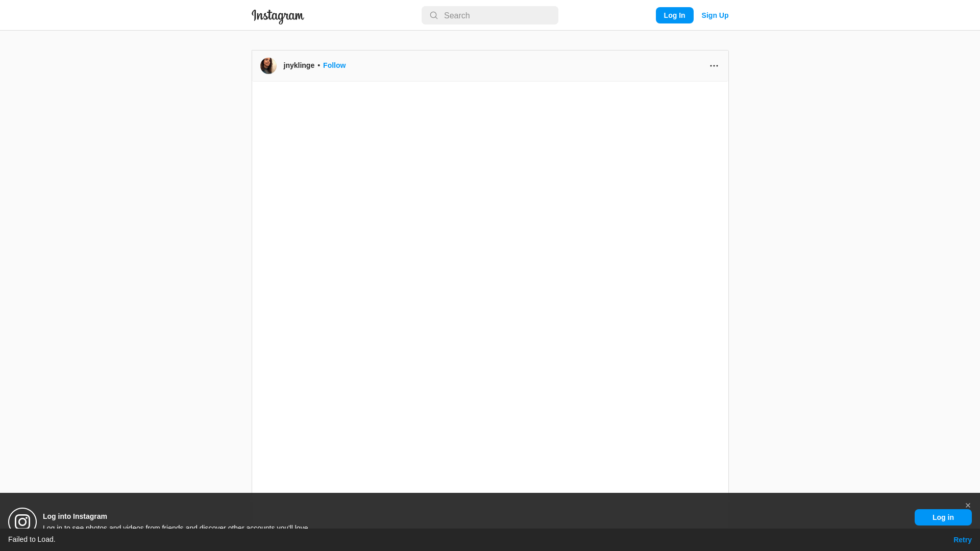This screenshot has height=551, width=980.
Task: Click the dark failed-to-load notification bar
Action: tap(490, 540)
